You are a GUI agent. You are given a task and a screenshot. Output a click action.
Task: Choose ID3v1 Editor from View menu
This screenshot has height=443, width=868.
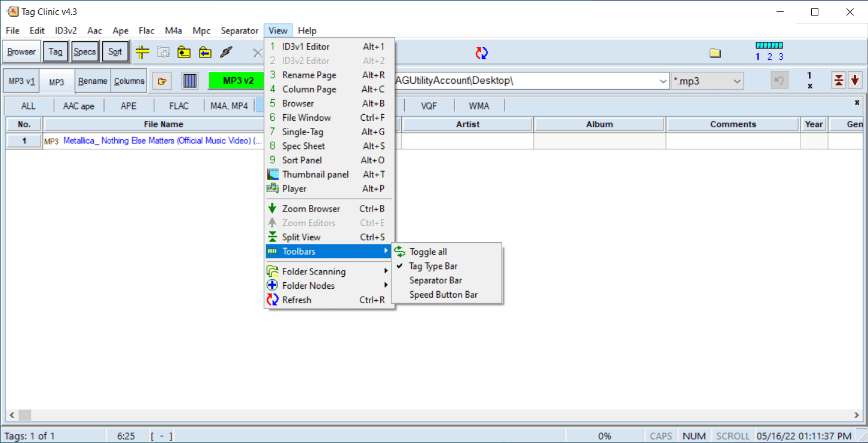point(330,47)
